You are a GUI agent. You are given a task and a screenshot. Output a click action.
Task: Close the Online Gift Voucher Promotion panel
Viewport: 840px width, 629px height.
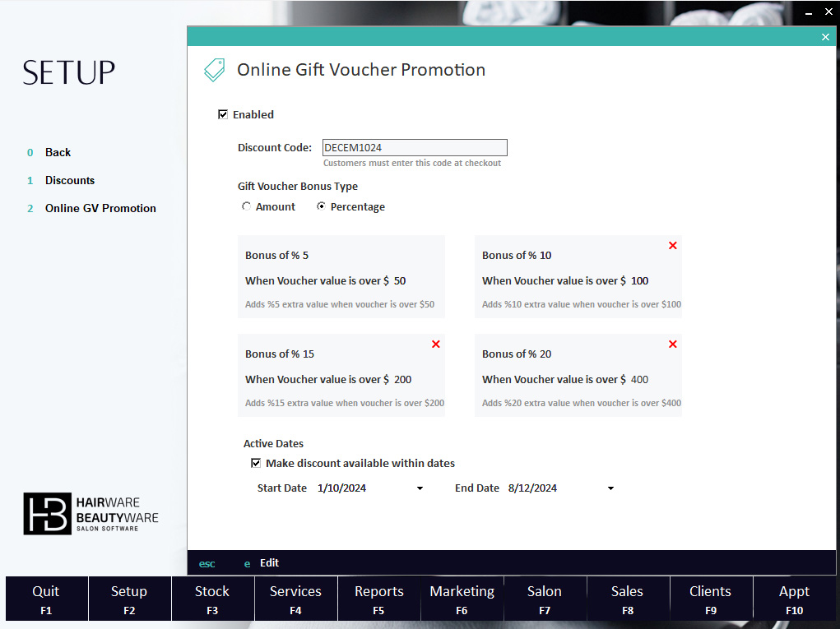pos(825,37)
